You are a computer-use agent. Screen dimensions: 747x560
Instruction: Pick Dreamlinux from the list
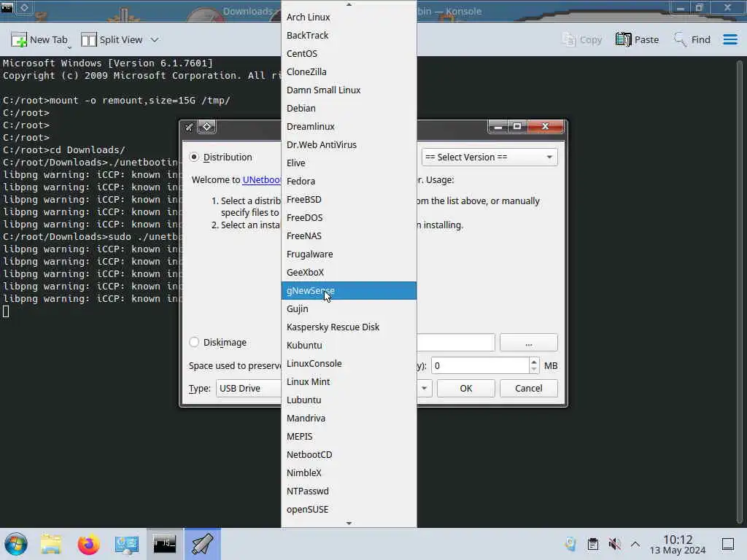pyautogui.click(x=349, y=127)
